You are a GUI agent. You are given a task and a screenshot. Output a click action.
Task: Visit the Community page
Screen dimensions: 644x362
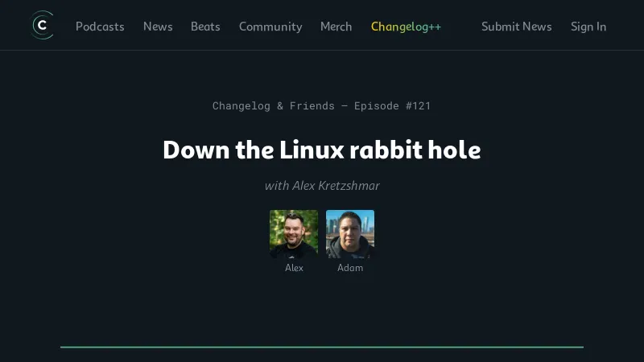[x=270, y=27]
